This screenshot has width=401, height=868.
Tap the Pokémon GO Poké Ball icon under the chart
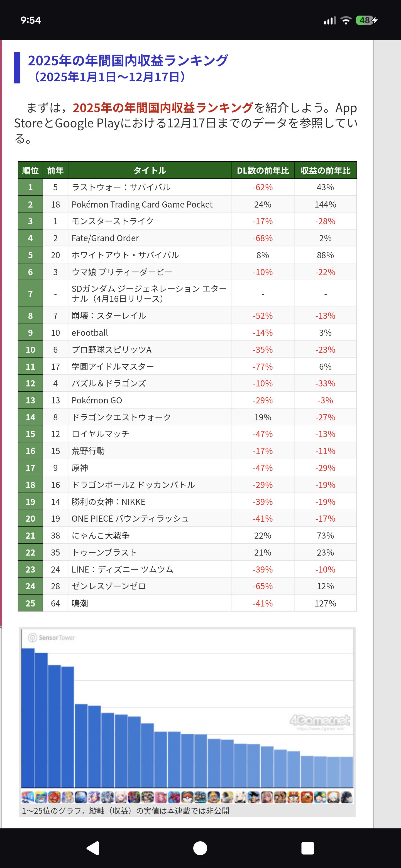(187, 797)
